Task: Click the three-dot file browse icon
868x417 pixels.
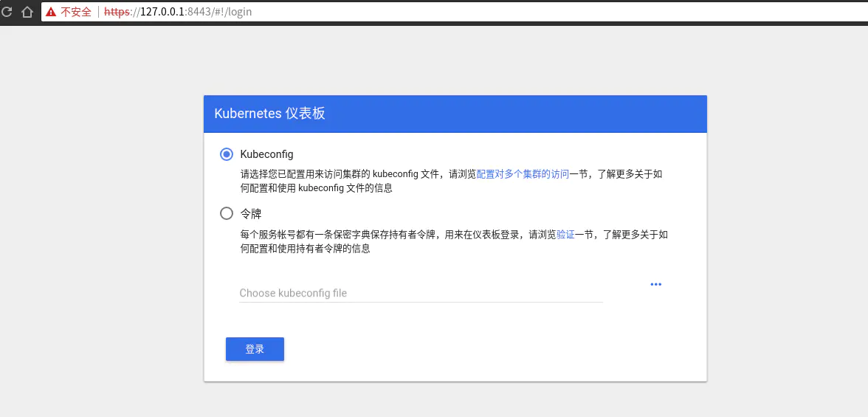Action: 655,284
